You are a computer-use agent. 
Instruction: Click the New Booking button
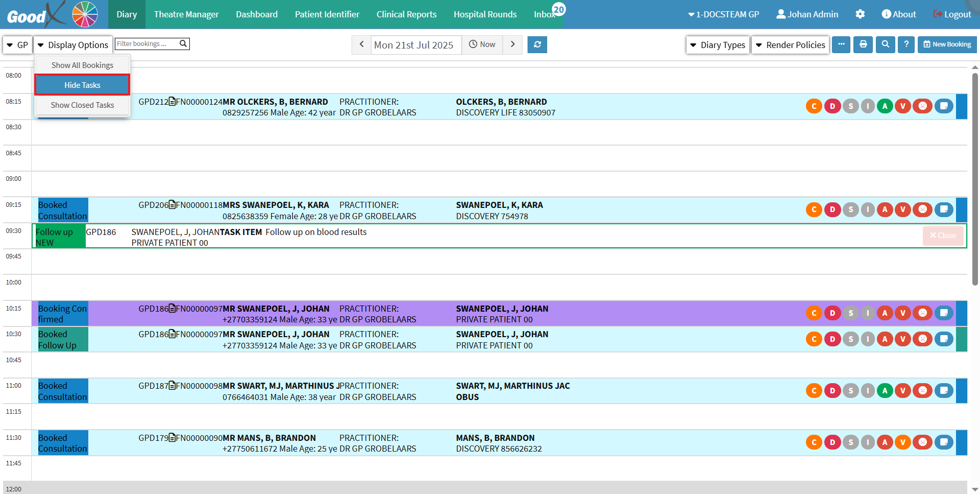point(947,45)
